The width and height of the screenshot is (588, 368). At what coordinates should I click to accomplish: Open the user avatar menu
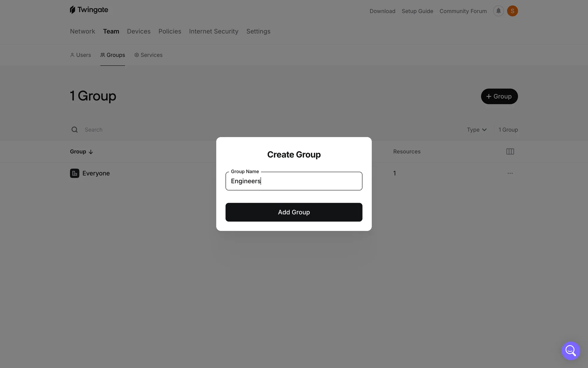point(512,11)
